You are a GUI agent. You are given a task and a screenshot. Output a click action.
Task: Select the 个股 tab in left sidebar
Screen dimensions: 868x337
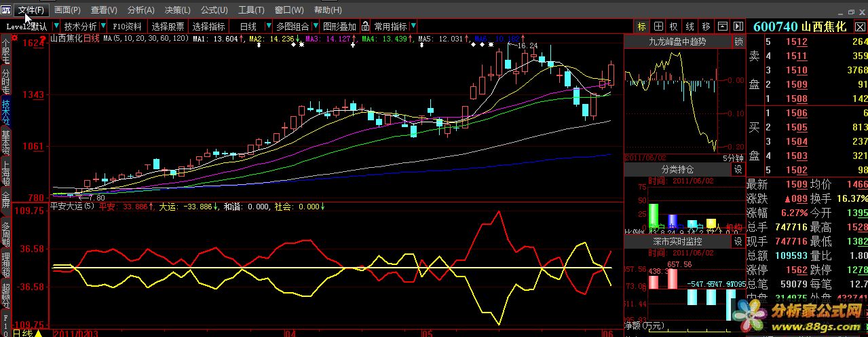click(5, 50)
